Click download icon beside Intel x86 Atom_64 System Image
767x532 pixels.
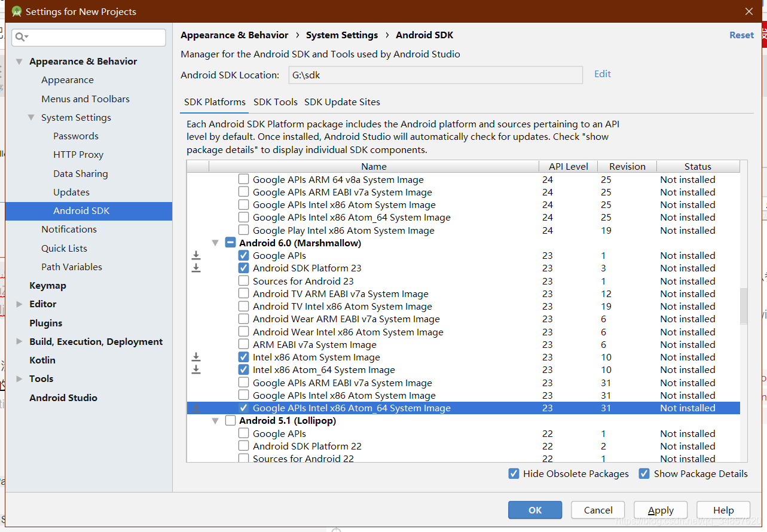[196, 369]
